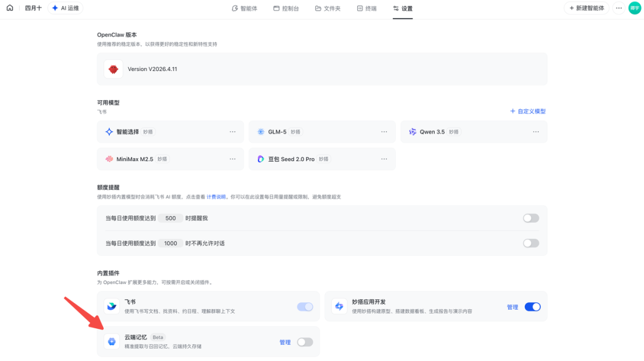644x361 pixels.
Task: Click the 云端记忆 plugin icon
Action: click(112, 342)
